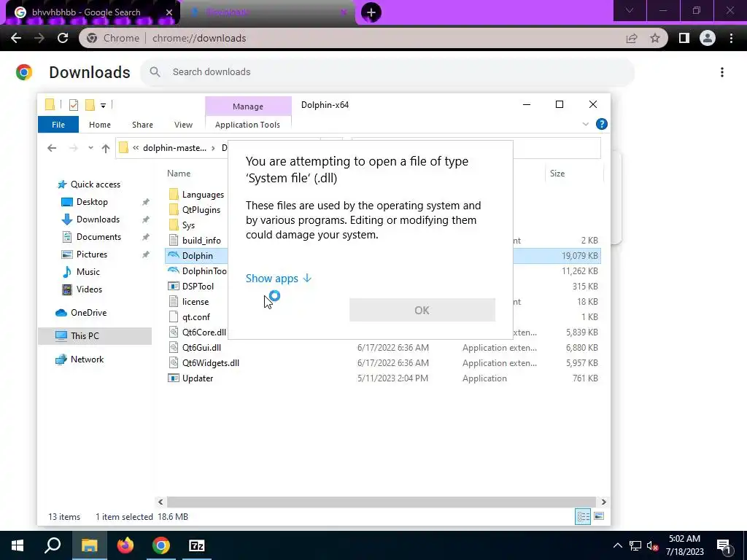Screen dimensions: 747x560
Task: Close the bhvvhbhbb Google Search tab
Action: pyautogui.click(x=169, y=12)
